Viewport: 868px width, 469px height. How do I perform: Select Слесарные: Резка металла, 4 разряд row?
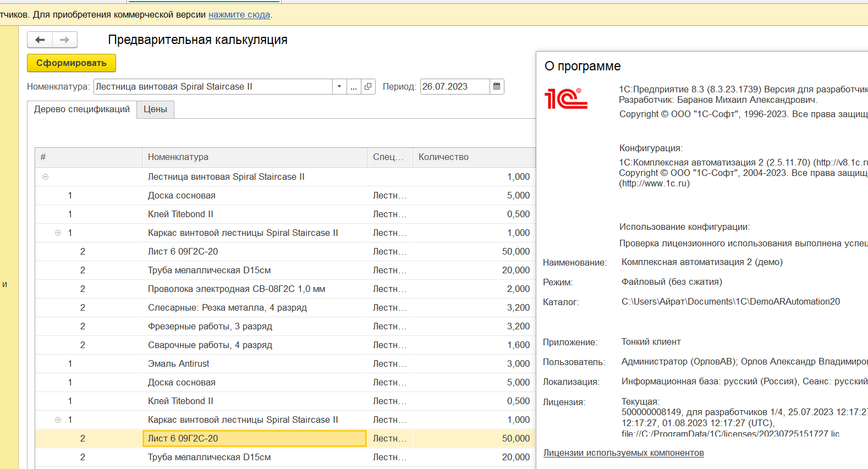click(285, 307)
